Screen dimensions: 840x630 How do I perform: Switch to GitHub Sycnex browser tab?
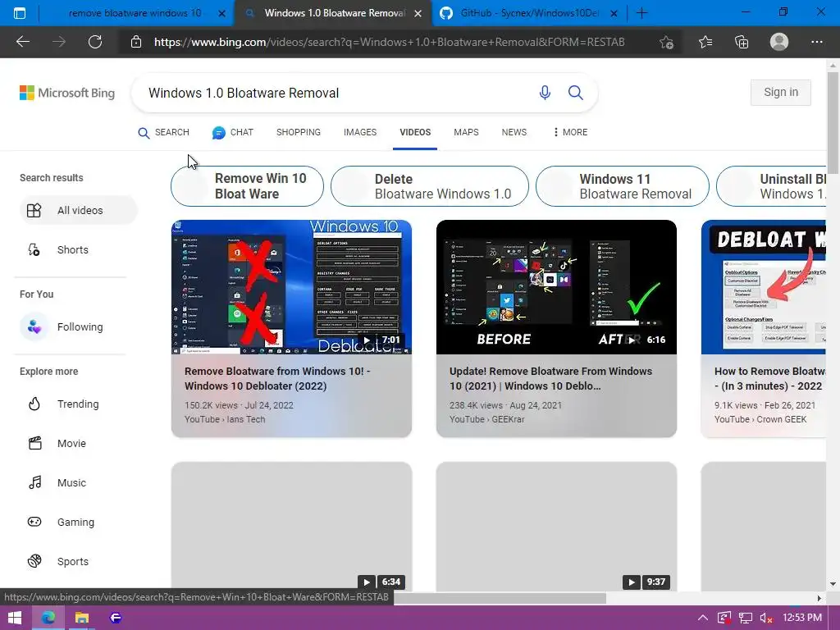[x=529, y=13]
